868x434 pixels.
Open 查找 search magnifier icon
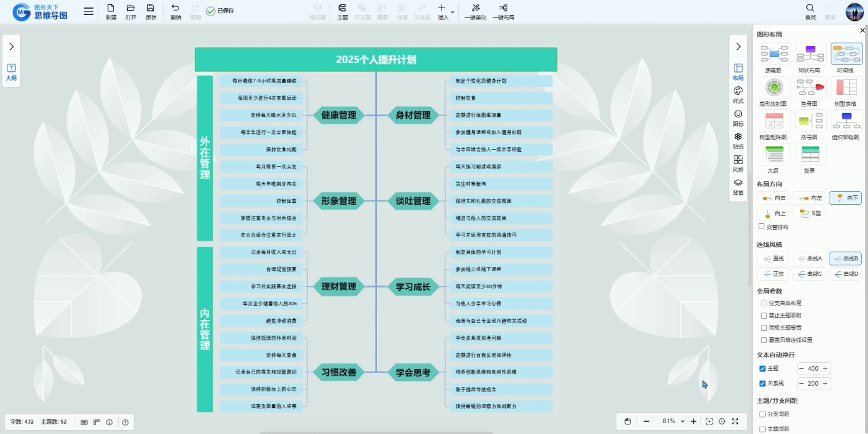point(810,8)
